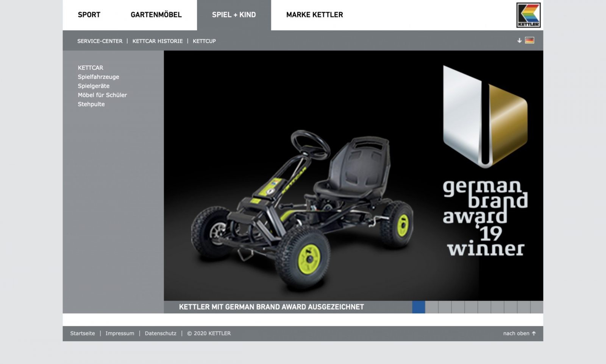
Task: Open language dropdown arrow next to flag
Action: click(x=519, y=40)
